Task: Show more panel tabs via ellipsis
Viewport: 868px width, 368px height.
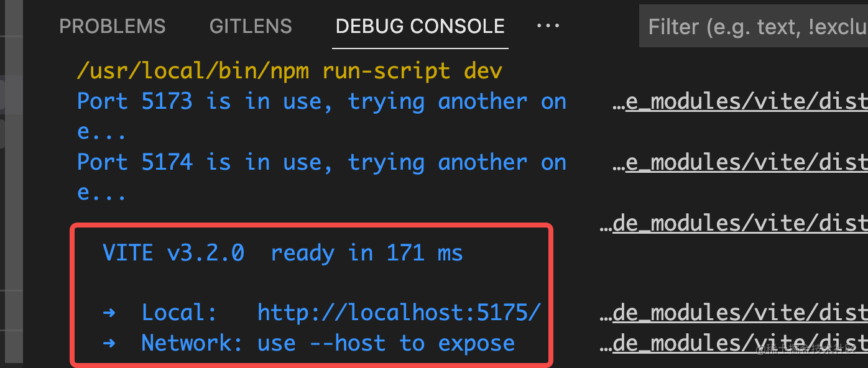Action: [x=548, y=26]
